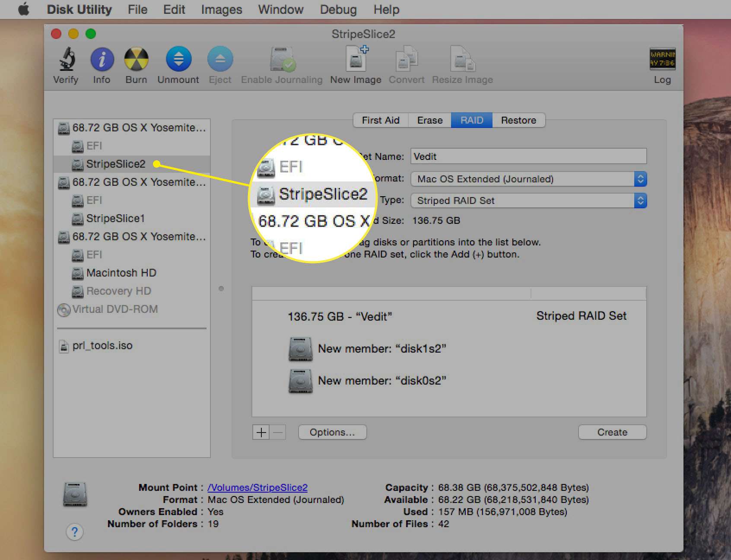Switch to the First Aid tab

tap(381, 120)
